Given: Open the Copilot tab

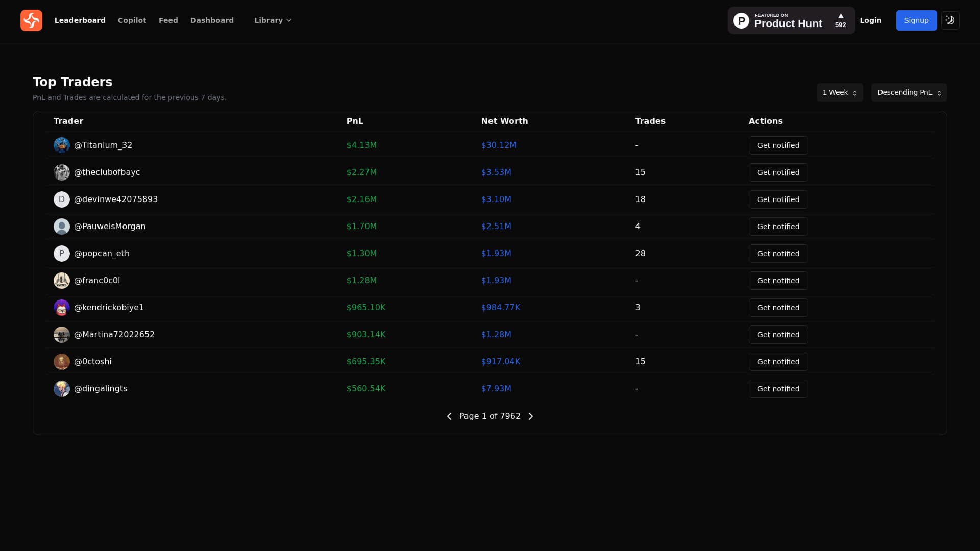Looking at the screenshot, I should click(x=132, y=20).
